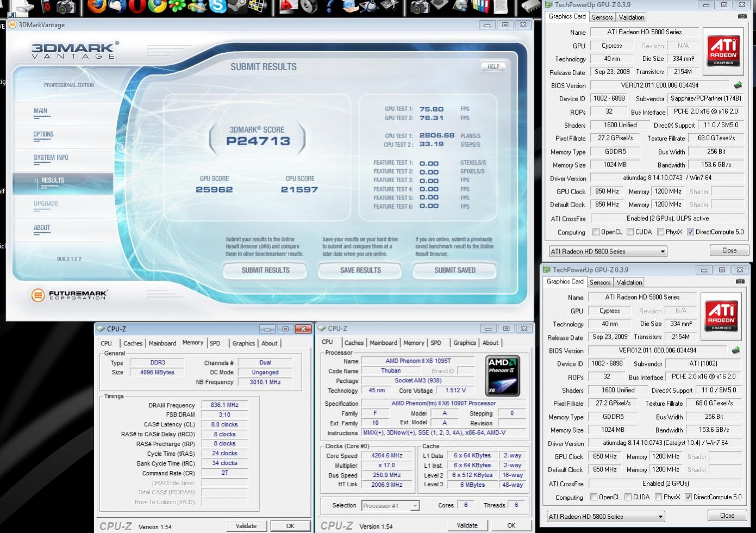Open Mainboard tab in CPU-Z processor window

pos(383,343)
